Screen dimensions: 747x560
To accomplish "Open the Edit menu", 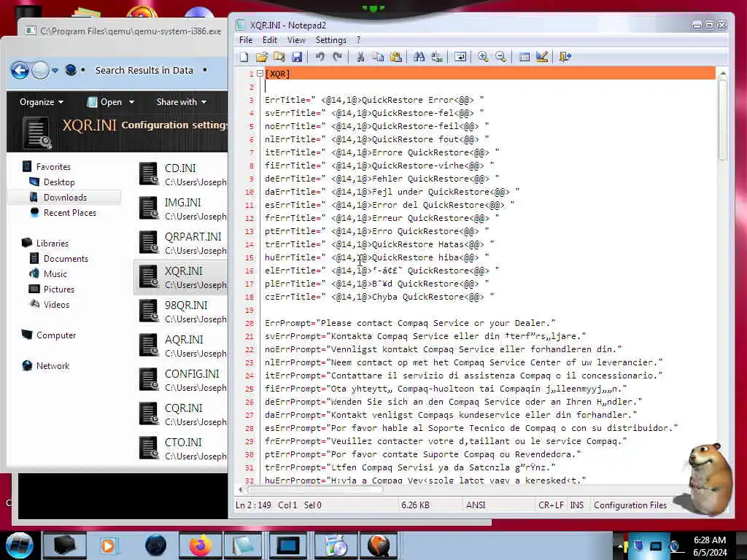I will point(270,40).
